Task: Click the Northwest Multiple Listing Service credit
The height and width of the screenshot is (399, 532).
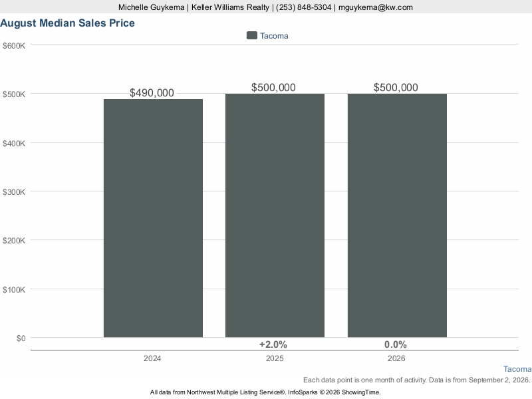Action: [265, 392]
